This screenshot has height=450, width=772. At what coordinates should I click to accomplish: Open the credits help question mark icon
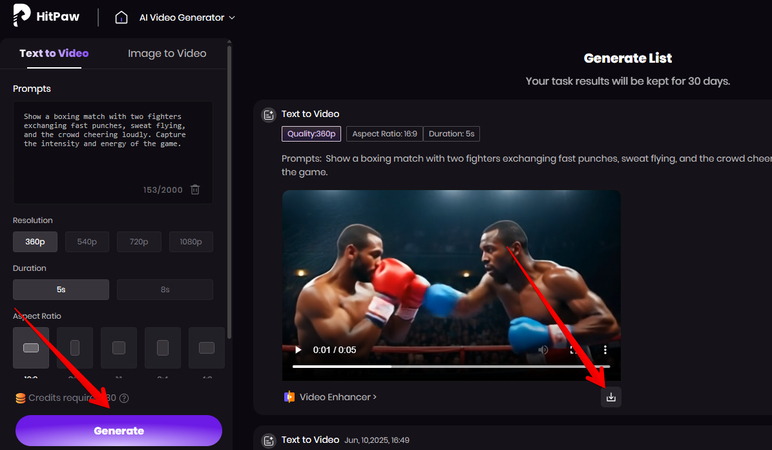coord(125,398)
